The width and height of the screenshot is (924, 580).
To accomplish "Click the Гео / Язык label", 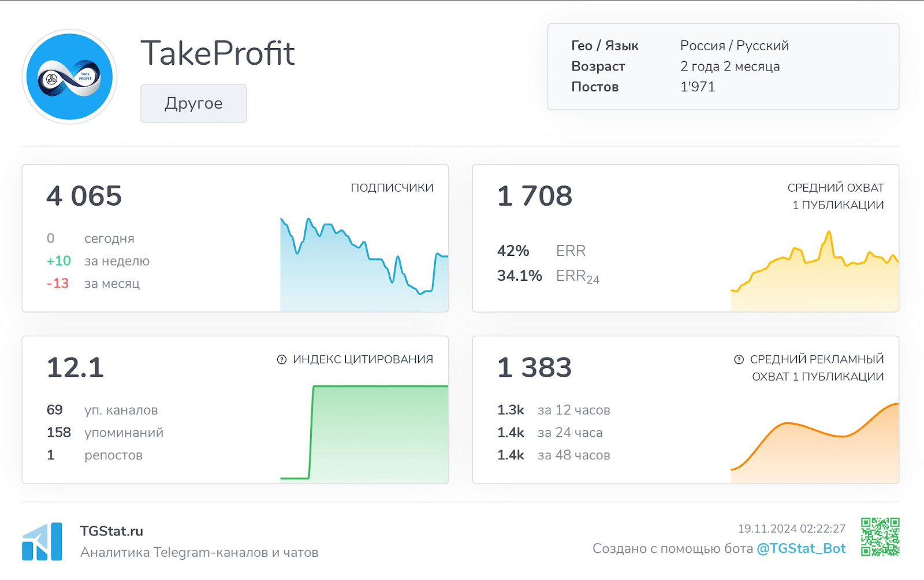I will [605, 46].
